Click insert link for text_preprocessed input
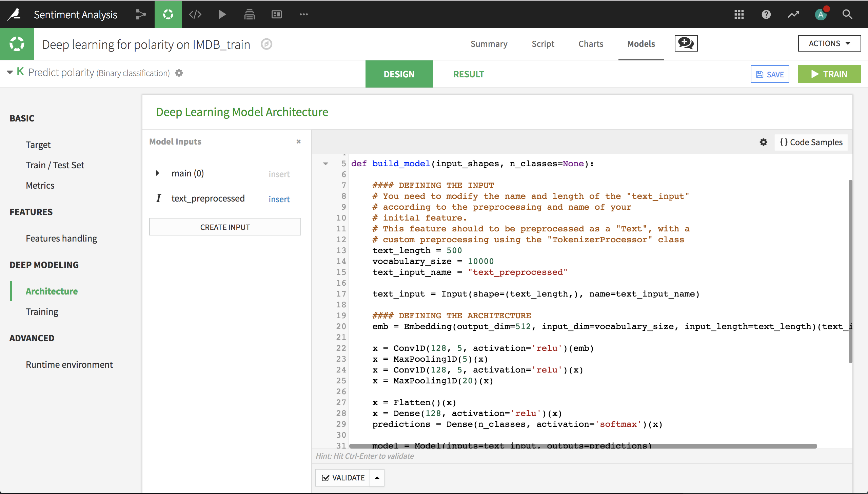Screen dimensions: 868x494 [x=279, y=199]
